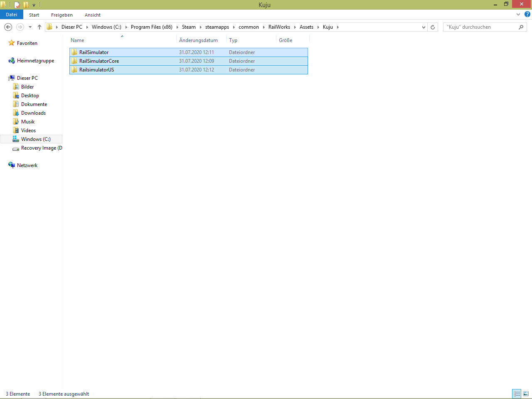
Task: Click the folder icon in address bar
Action: 49,27
